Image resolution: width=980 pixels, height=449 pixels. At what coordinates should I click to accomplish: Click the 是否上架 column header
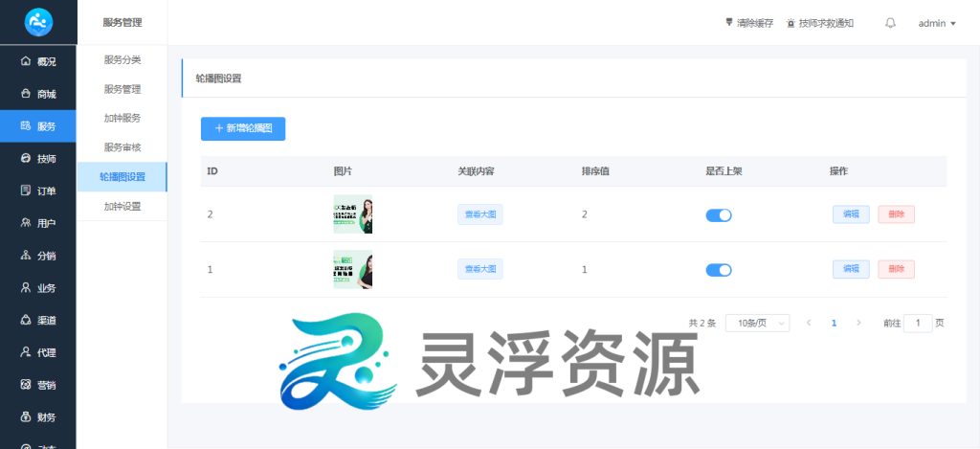click(x=724, y=171)
